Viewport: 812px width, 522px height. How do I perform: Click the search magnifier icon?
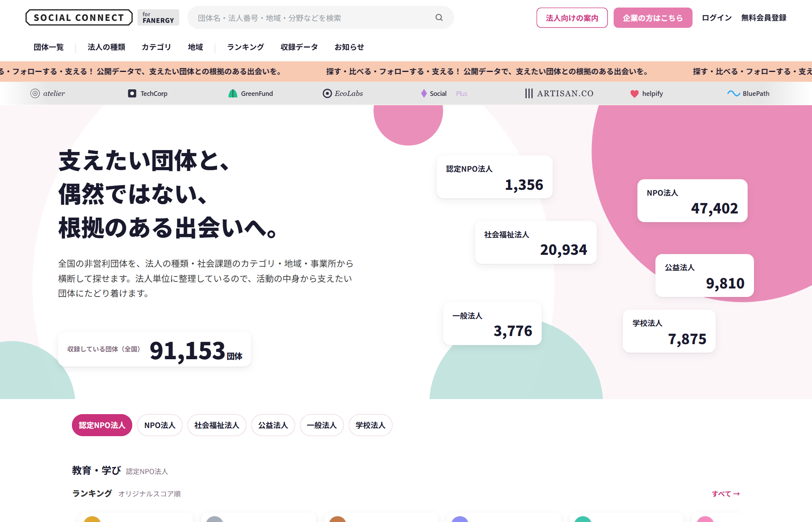click(x=439, y=17)
